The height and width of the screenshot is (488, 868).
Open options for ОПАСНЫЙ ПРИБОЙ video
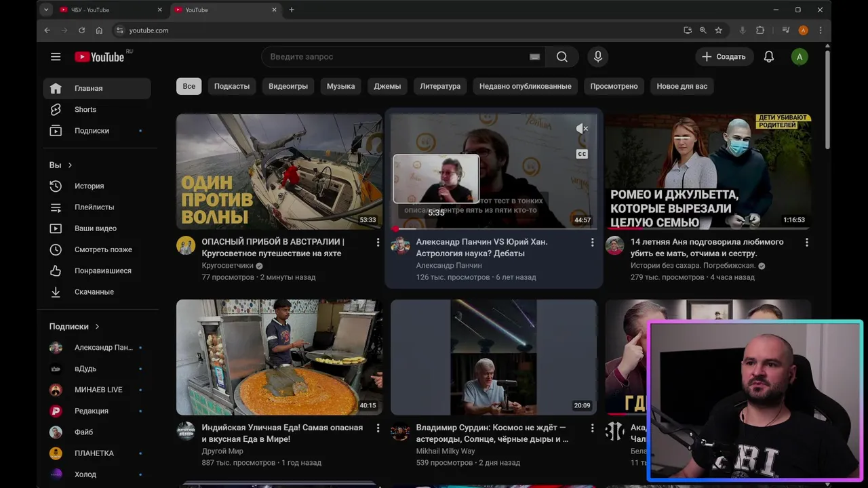(378, 243)
